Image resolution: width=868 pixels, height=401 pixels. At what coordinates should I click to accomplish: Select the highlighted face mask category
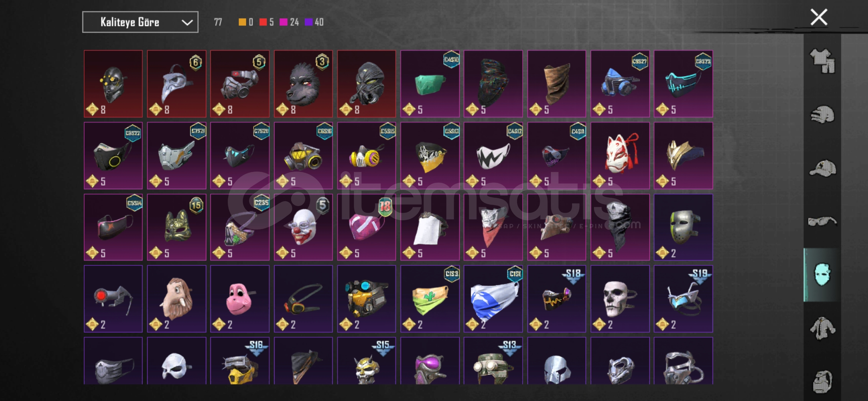tap(822, 275)
